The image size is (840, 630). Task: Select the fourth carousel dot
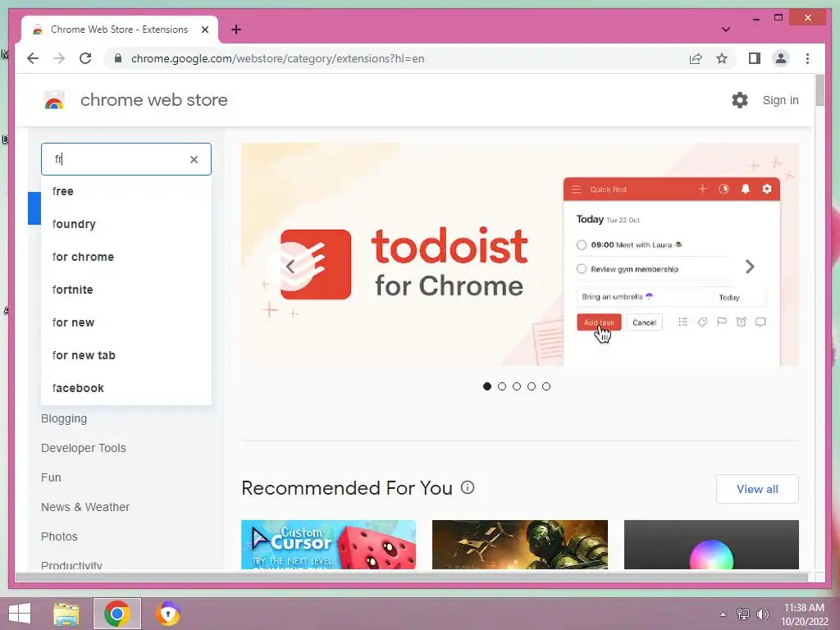pyautogui.click(x=532, y=386)
